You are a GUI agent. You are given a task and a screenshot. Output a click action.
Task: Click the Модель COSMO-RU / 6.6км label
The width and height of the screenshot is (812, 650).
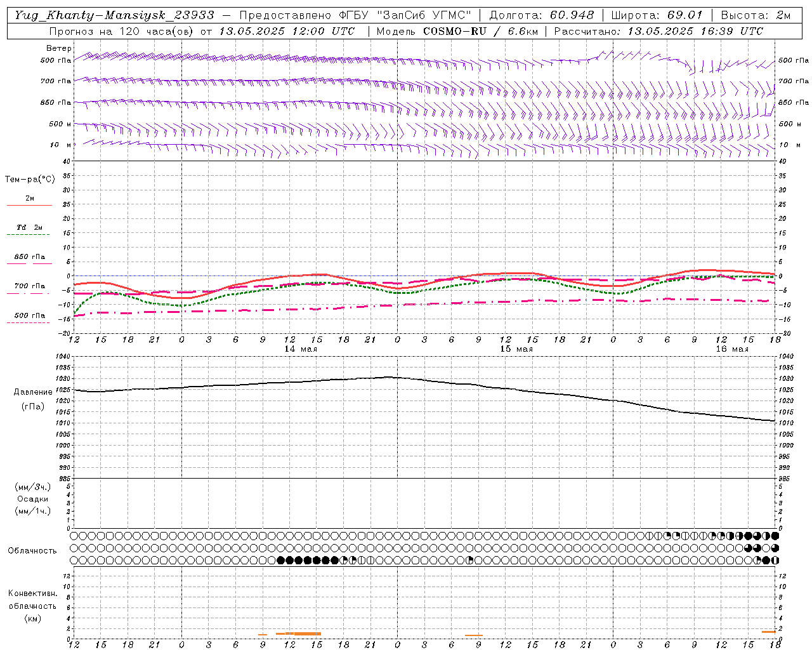(x=457, y=31)
